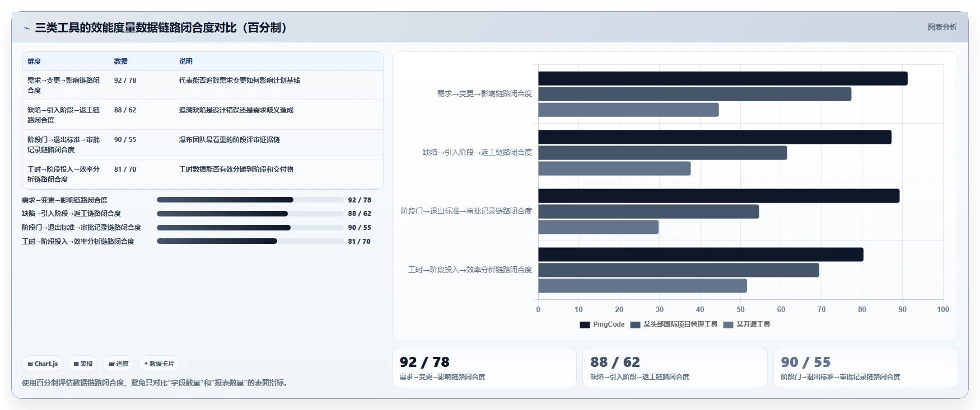The width and height of the screenshot is (980, 410).
Task: Click PingCode bar for 缺陷→引入阶段→返工链路闭合度
Action: pyautogui.click(x=715, y=137)
